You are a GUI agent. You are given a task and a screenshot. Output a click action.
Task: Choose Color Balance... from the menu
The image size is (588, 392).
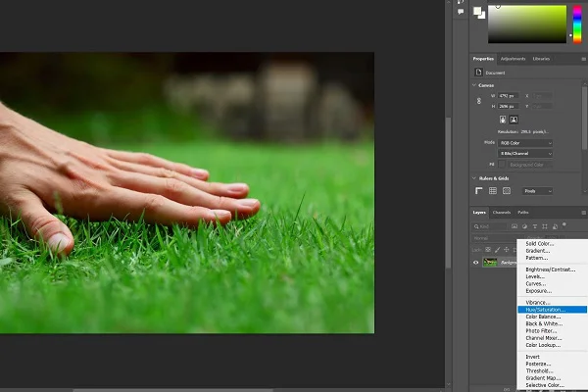552,317
